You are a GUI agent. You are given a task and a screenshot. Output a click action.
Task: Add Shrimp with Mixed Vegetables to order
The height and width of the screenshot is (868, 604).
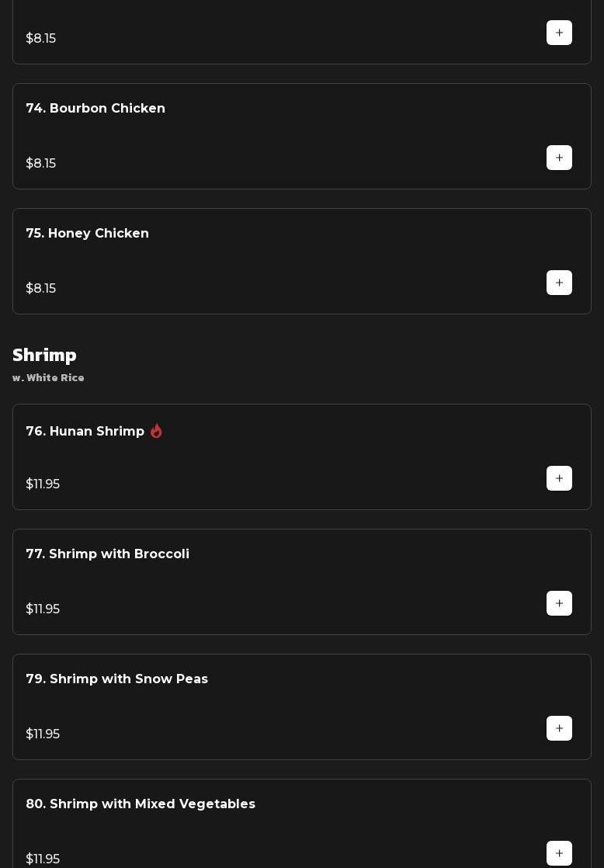tap(559, 853)
